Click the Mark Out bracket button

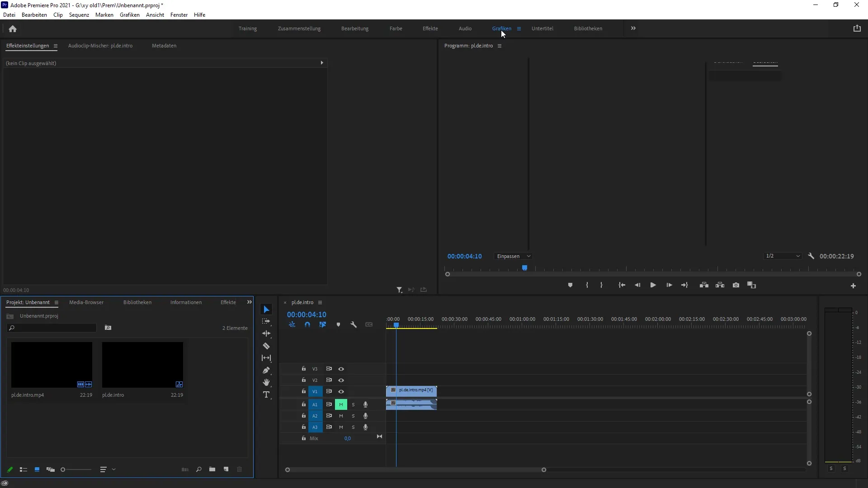pos(601,285)
